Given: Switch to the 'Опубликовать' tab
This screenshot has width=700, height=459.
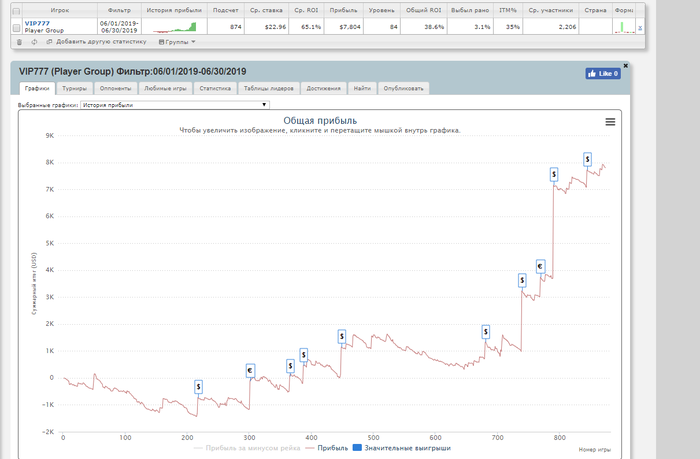Looking at the screenshot, I should pyautogui.click(x=404, y=88).
